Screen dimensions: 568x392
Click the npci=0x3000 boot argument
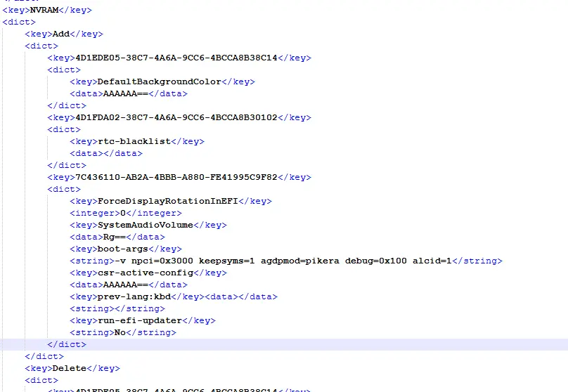(162, 261)
